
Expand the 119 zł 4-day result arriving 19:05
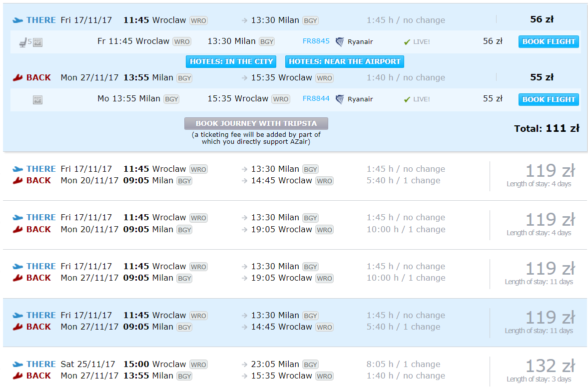pyautogui.click(x=295, y=225)
